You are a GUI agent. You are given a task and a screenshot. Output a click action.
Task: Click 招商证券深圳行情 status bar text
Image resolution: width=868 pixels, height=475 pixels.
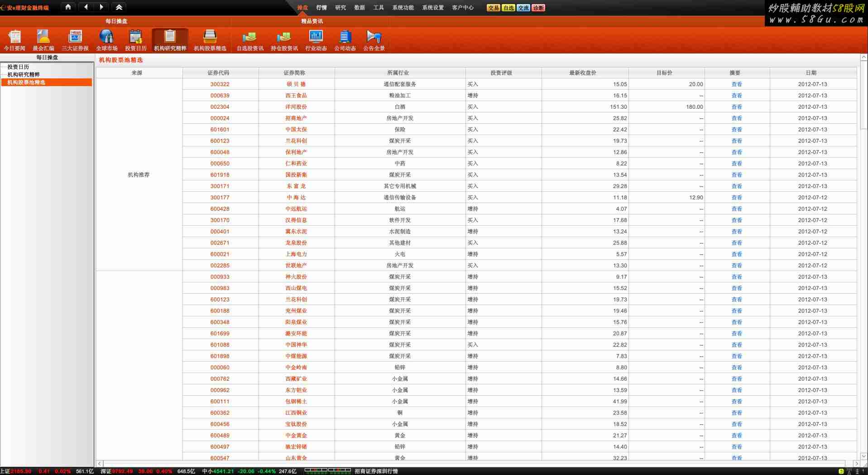[376, 471]
